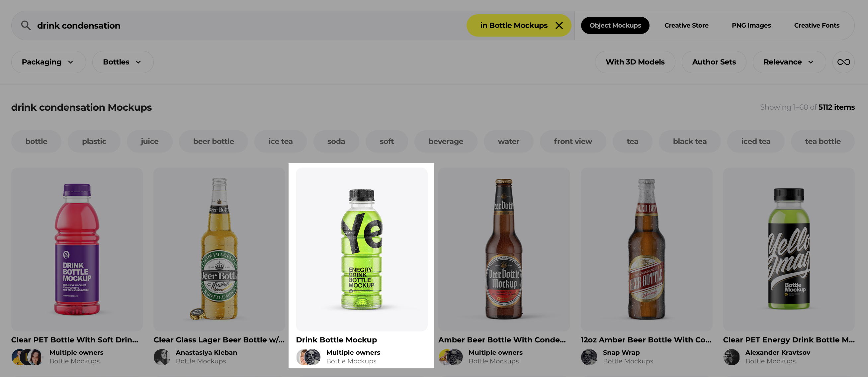Click avatars under Amber Beer Bottle
Screen dimensions: 868x377
(x=451, y=357)
